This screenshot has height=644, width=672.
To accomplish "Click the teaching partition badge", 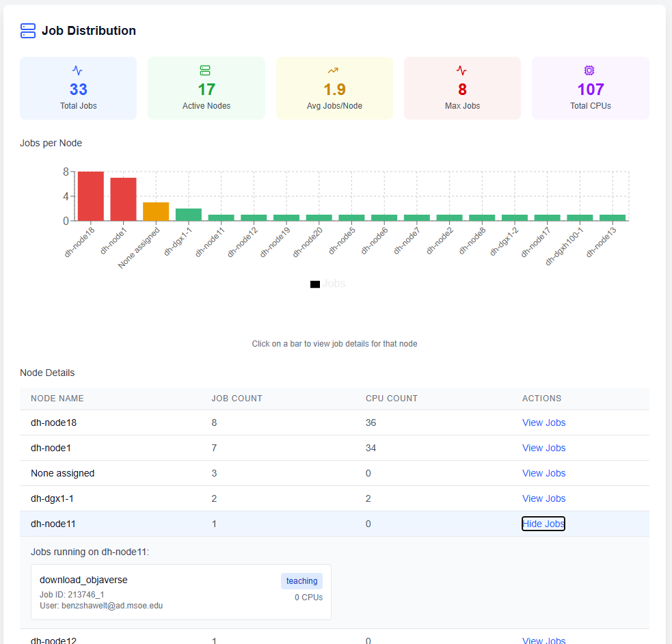I will (x=301, y=581).
